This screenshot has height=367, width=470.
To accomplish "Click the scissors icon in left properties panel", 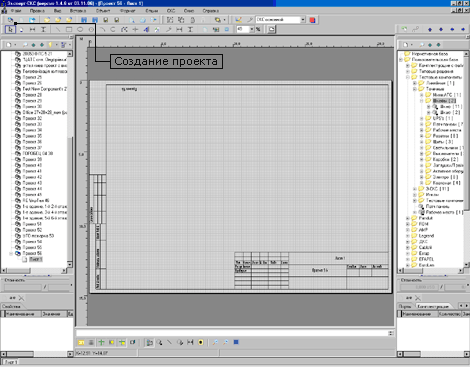I will (21, 298).
